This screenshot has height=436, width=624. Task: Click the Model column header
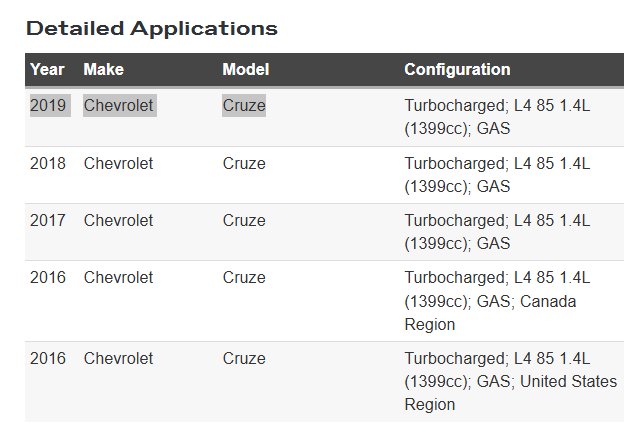(x=245, y=70)
